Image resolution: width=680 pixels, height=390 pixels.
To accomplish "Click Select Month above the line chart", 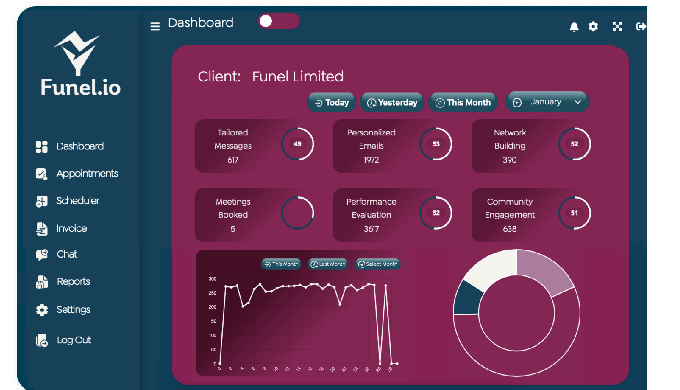I will tap(377, 264).
